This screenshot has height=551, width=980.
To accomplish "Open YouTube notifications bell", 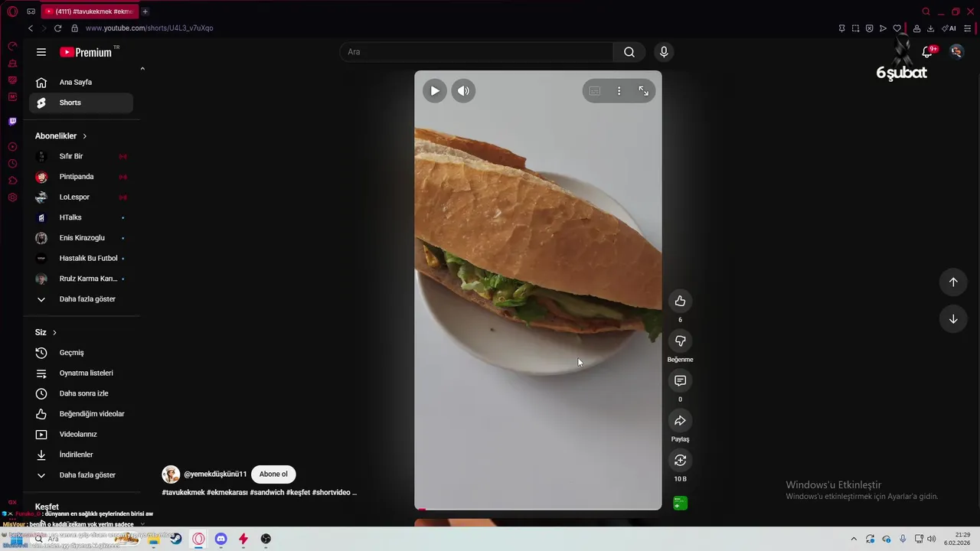I will tap(927, 52).
